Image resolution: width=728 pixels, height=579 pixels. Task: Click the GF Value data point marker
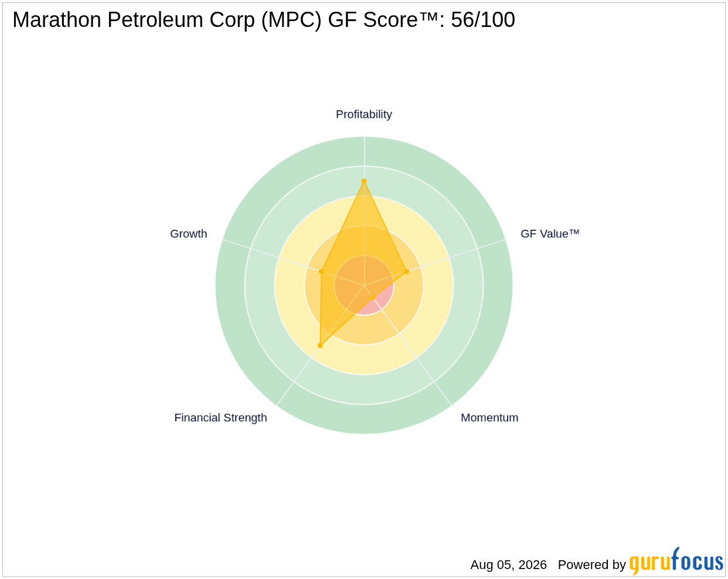(406, 271)
